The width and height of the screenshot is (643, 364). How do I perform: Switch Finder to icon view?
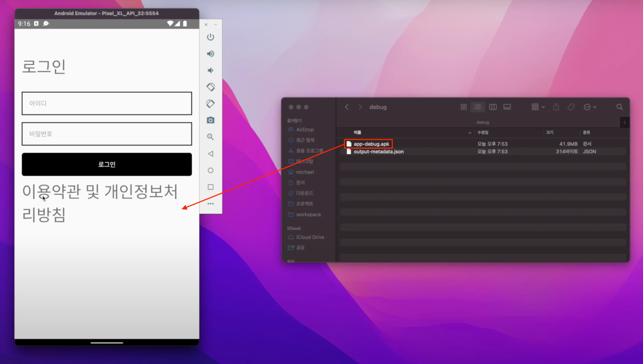click(x=463, y=107)
